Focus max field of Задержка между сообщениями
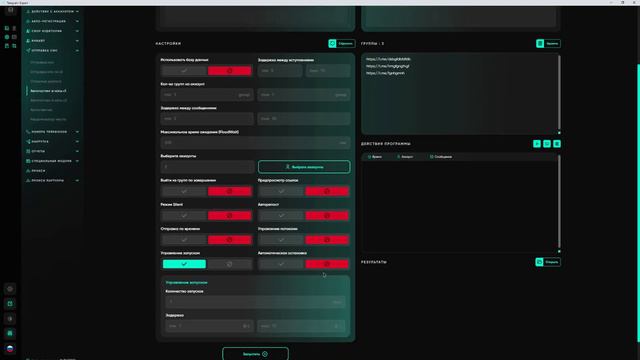The width and height of the screenshot is (640, 360). tap(304, 118)
